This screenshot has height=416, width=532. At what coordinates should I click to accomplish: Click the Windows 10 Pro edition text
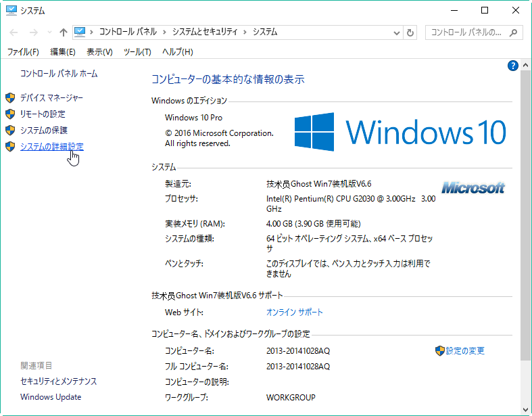point(194,118)
